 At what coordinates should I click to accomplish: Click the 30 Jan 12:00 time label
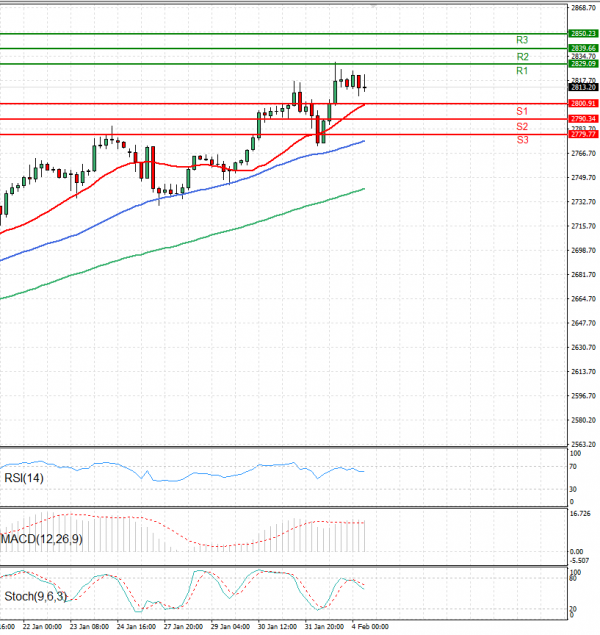(277, 626)
